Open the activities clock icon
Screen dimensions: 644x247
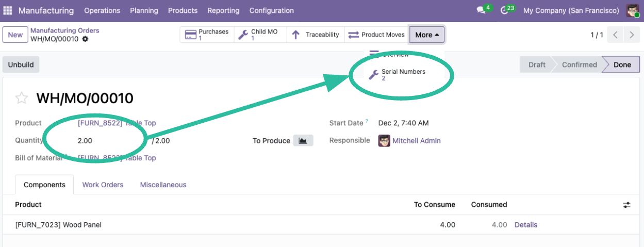point(505,10)
